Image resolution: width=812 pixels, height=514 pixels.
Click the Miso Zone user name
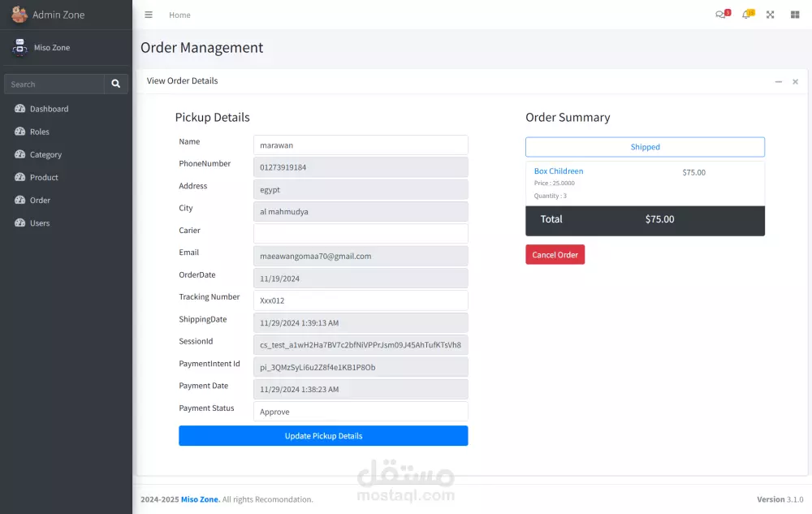[52, 47]
